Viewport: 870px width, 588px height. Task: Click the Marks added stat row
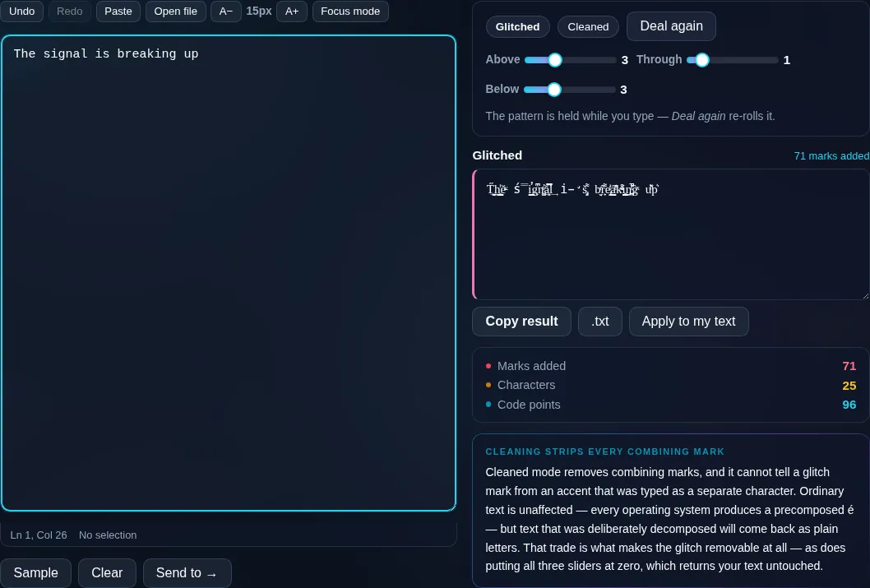point(671,366)
